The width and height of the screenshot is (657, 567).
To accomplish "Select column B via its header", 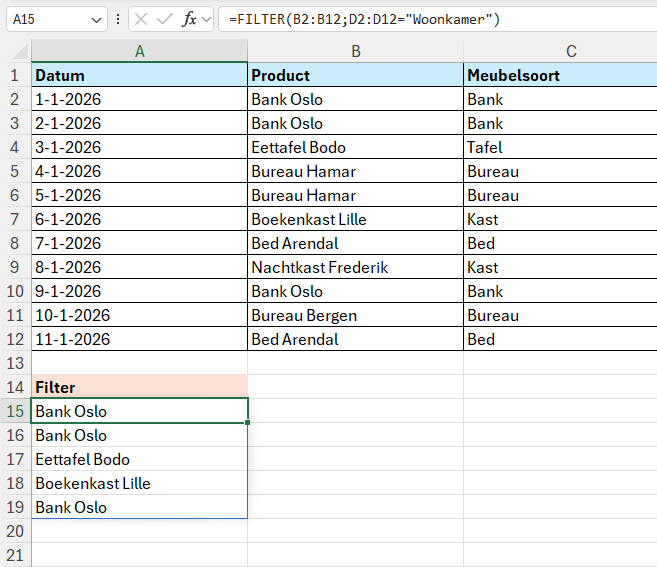I will pyautogui.click(x=355, y=51).
